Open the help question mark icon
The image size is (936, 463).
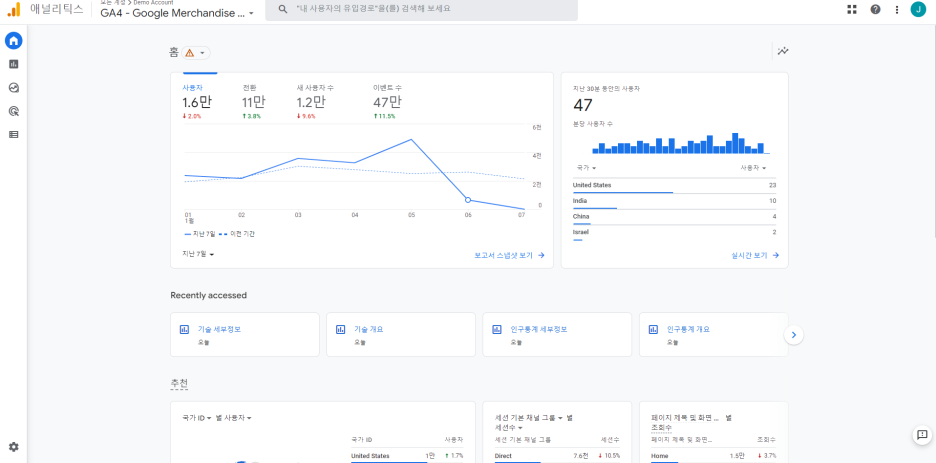pos(875,9)
